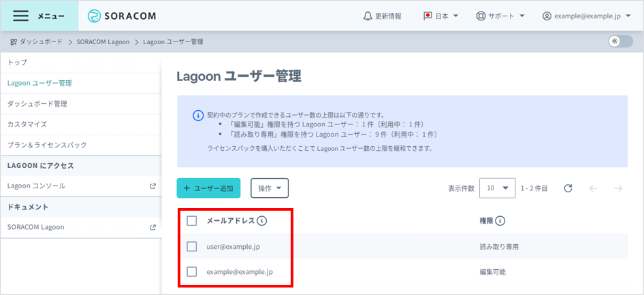This screenshot has height=295, width=644.
Task: Click the Japan flag icon
Action: pyautogui.click(x=428, y=16)
